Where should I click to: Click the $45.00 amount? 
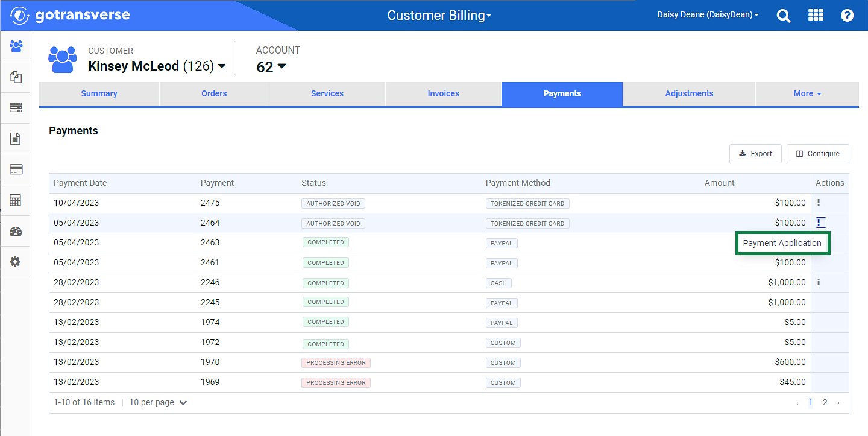pos(793,382)
